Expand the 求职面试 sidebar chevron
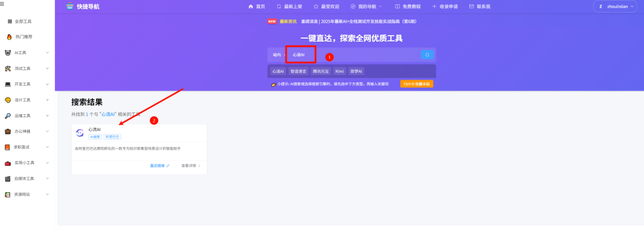The image size is (644, 228). pos(47,147)
